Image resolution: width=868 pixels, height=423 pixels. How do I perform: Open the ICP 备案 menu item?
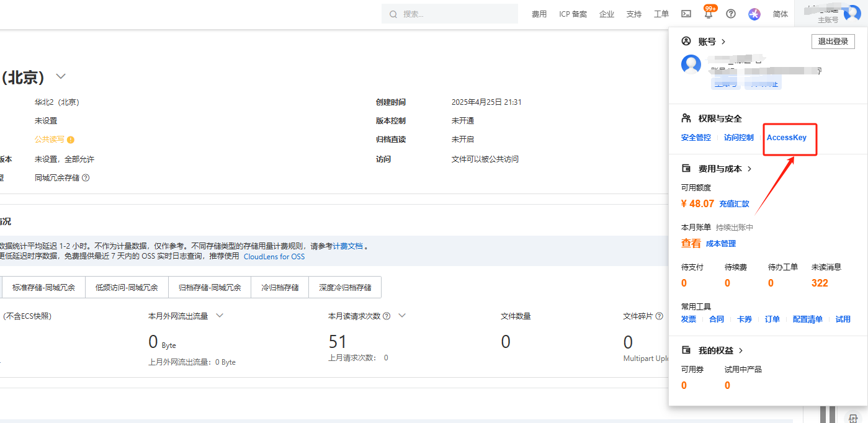tap(573, 14)
